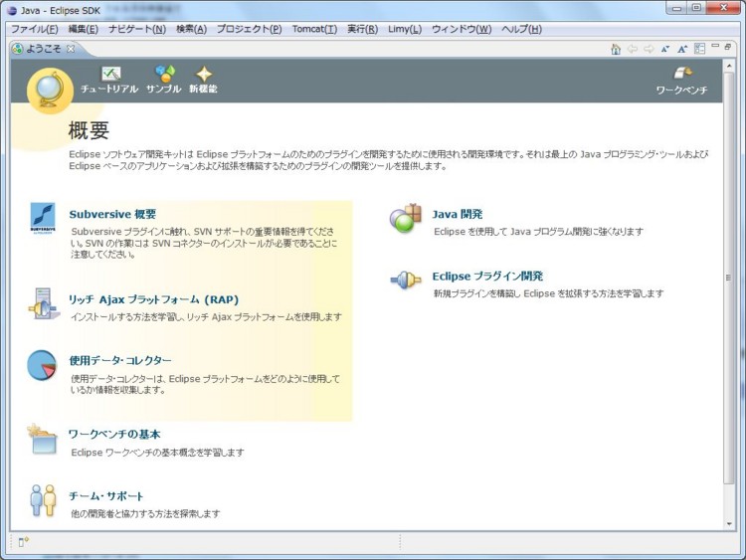Click the vertical scrollbar thumb
The height and width of the screenshot is (560, 746).
click(x=729, y=278)
